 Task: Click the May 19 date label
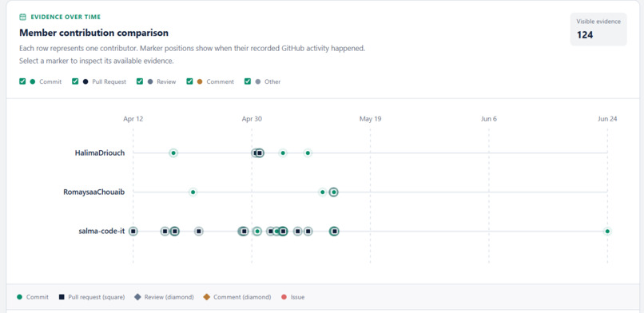370,119
